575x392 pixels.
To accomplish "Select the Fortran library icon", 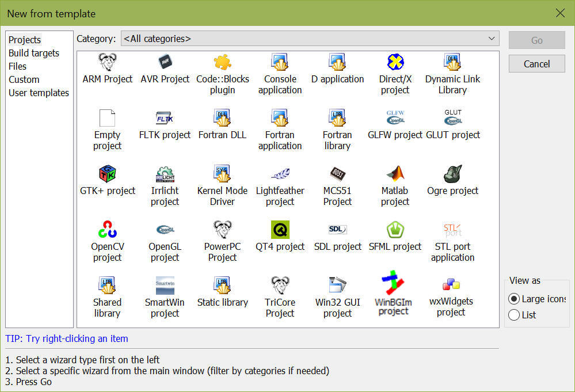I will [x=337, y=117].
